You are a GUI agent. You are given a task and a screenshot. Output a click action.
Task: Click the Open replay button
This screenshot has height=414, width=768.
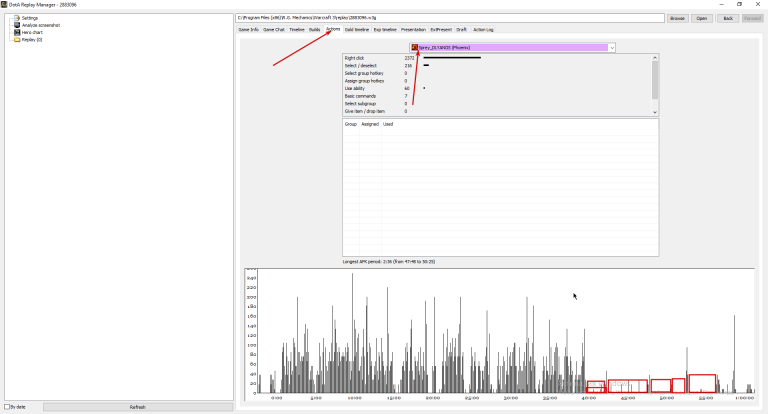(701, 18)
